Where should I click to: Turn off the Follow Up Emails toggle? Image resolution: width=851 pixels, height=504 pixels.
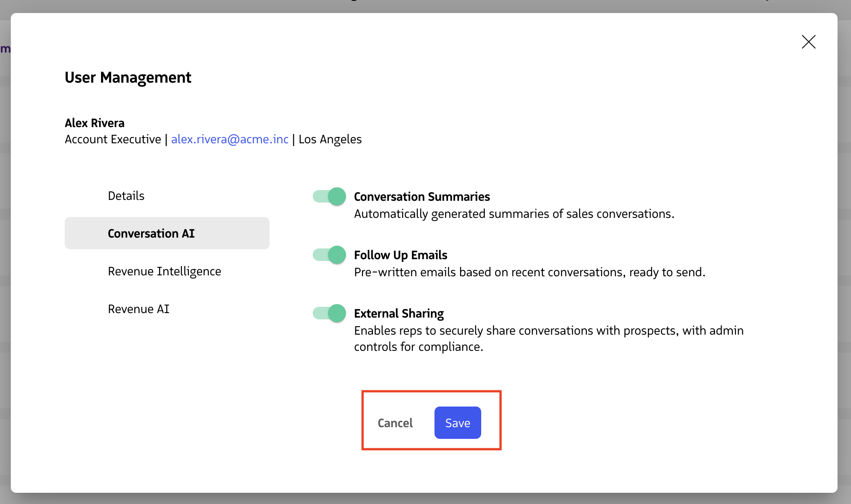point(329,255)
